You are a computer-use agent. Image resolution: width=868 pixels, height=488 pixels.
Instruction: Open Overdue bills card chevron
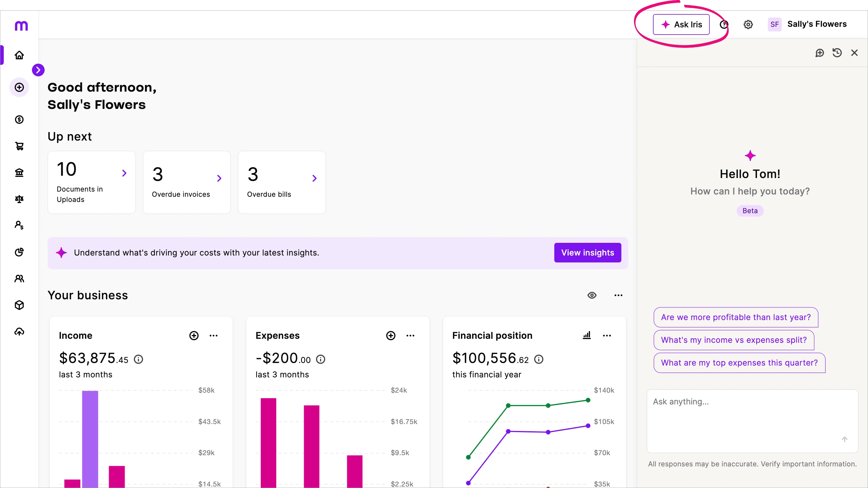click(x=314, y=178)
